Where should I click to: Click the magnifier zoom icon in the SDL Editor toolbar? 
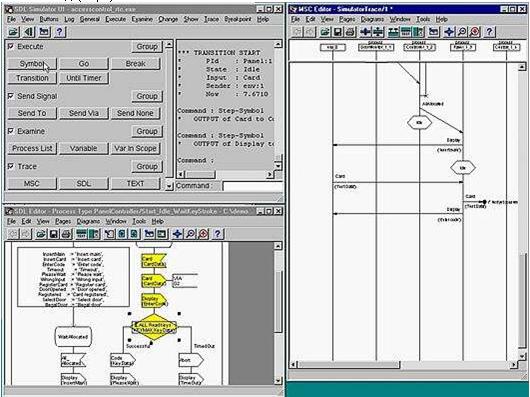tap(190, 234)
